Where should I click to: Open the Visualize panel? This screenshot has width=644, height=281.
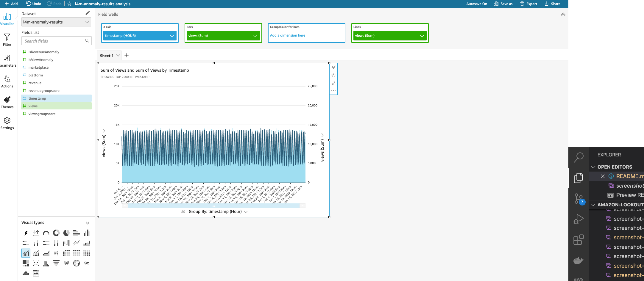pyautogui.click(x=7, y=19)
